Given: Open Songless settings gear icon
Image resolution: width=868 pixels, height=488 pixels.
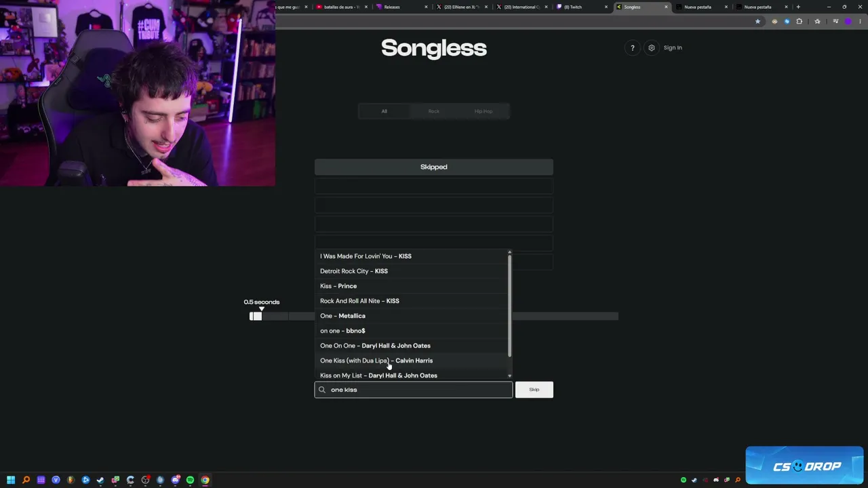Looking at the screenshot, I should tap(652, 47).
